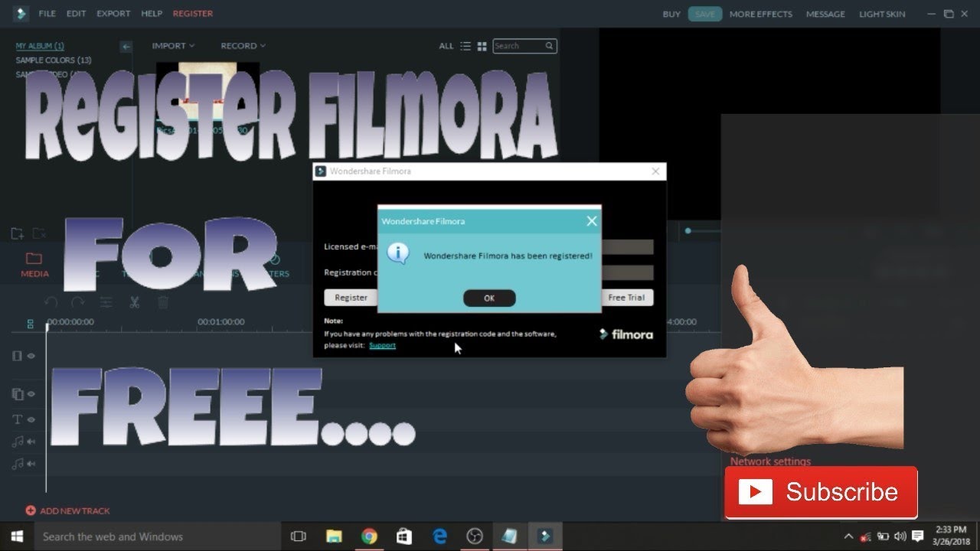Click the Licensed e-mail input field
The width and height of the screenshot is (980, 551).
tap(627, 246)
